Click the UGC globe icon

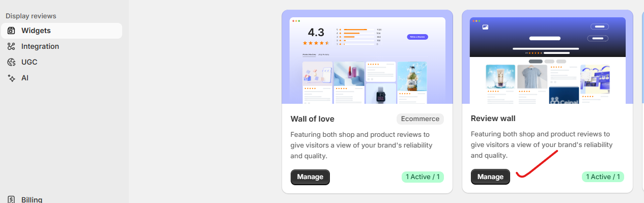tap(11, 62)
